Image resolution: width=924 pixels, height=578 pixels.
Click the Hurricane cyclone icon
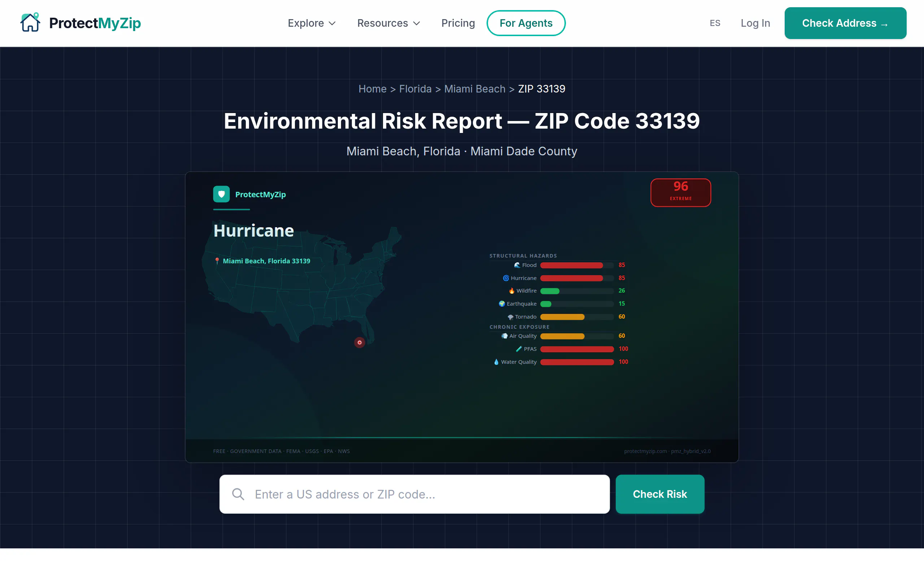[506, 278]
